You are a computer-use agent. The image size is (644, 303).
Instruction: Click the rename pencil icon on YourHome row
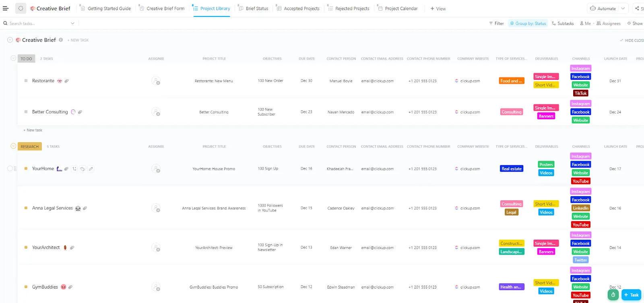point(91,169)
